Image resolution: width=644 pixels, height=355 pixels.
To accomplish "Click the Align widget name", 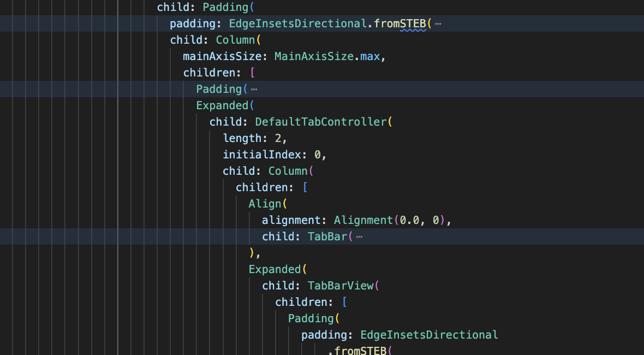I will click(265, 204).
